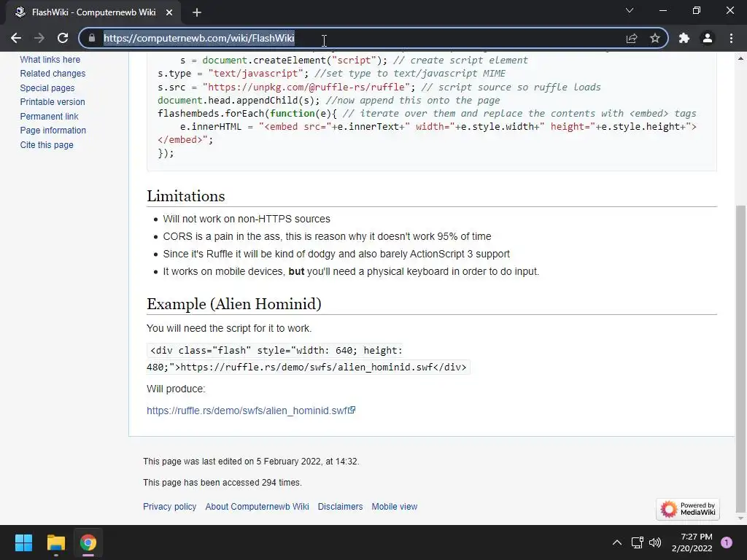Screen dimensions: 747x560
Task: Open Related changes link
Action: tap(53, 74)
